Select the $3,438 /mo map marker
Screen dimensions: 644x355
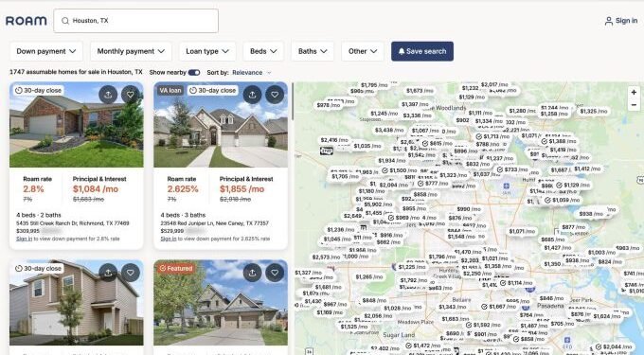point(389,130)
